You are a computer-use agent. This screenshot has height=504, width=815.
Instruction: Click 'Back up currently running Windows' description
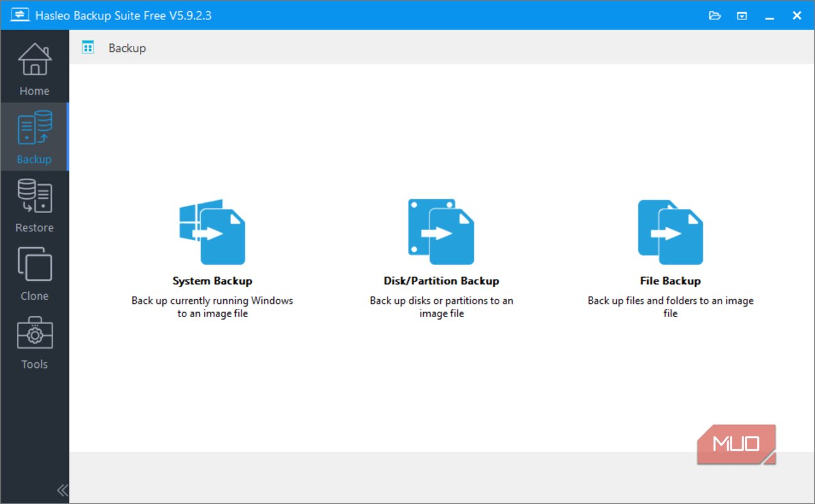tap(212, 307)
